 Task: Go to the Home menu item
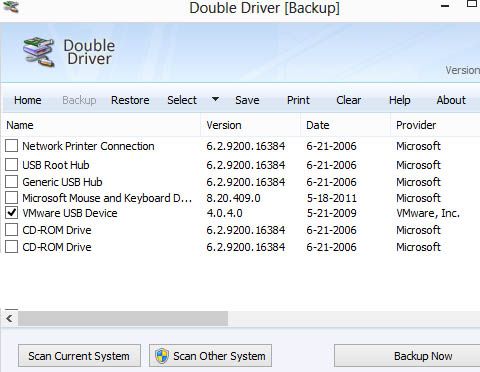(x=28, y=100)
